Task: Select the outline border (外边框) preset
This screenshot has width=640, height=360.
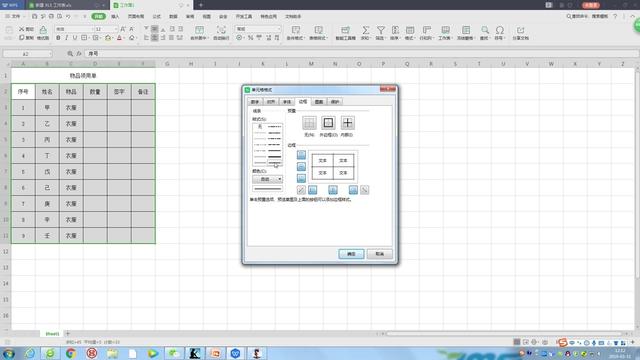Action: (328, 123)
